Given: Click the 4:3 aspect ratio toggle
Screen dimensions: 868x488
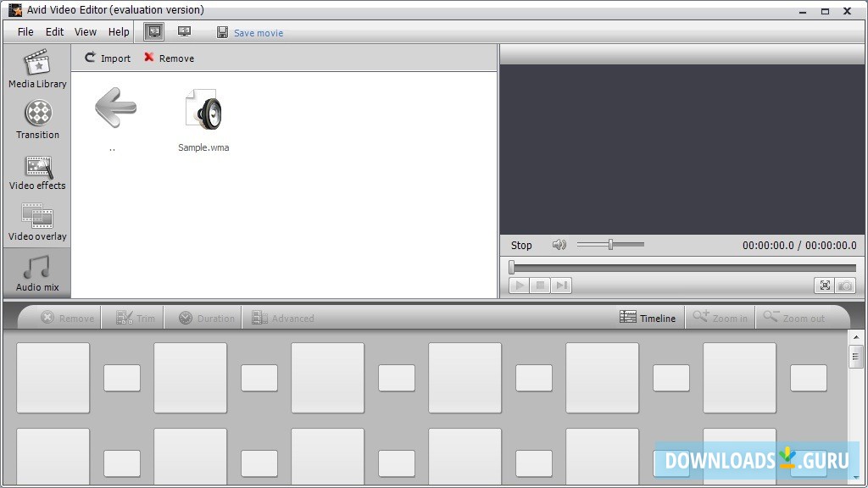Looking at the screenshot, I should [154, 31].
